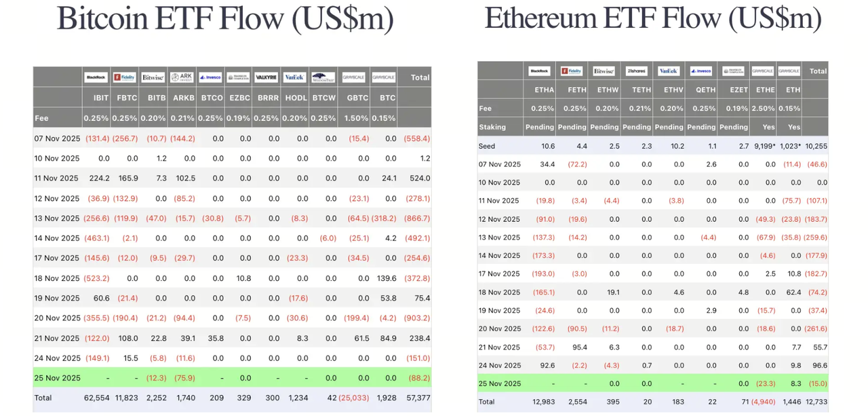Click Invesco logo above QETH column

[701, 71]
